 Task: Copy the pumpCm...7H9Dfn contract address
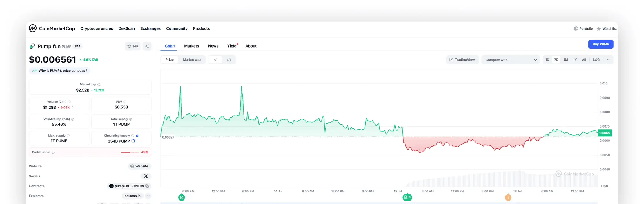147,186
